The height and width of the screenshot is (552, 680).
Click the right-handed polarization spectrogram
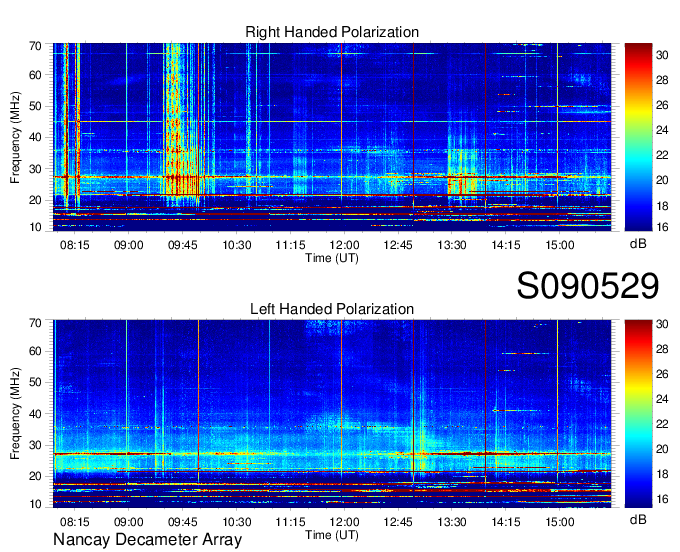pyautogui.click(x=332, y=137)
